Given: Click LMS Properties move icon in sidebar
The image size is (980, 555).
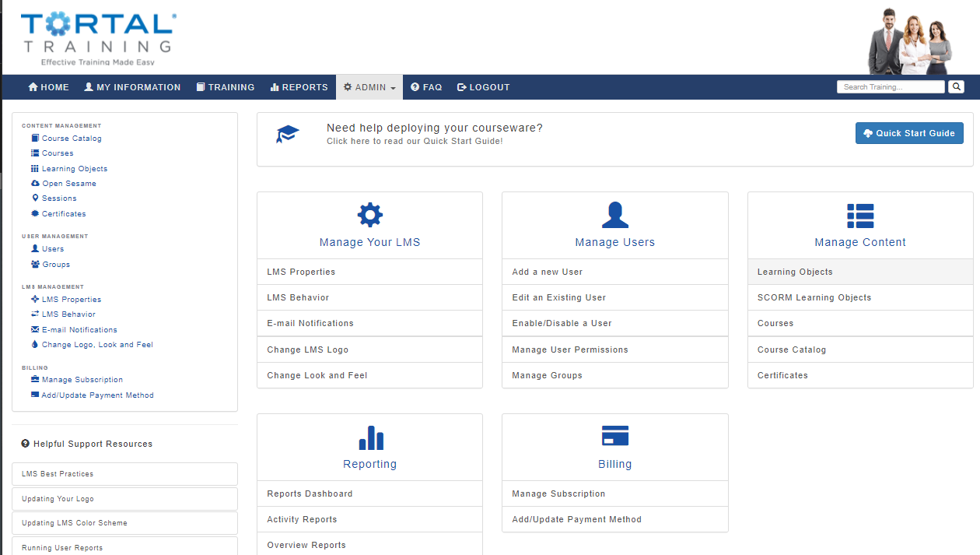Looking at the screenshot, I should (35, 299).
